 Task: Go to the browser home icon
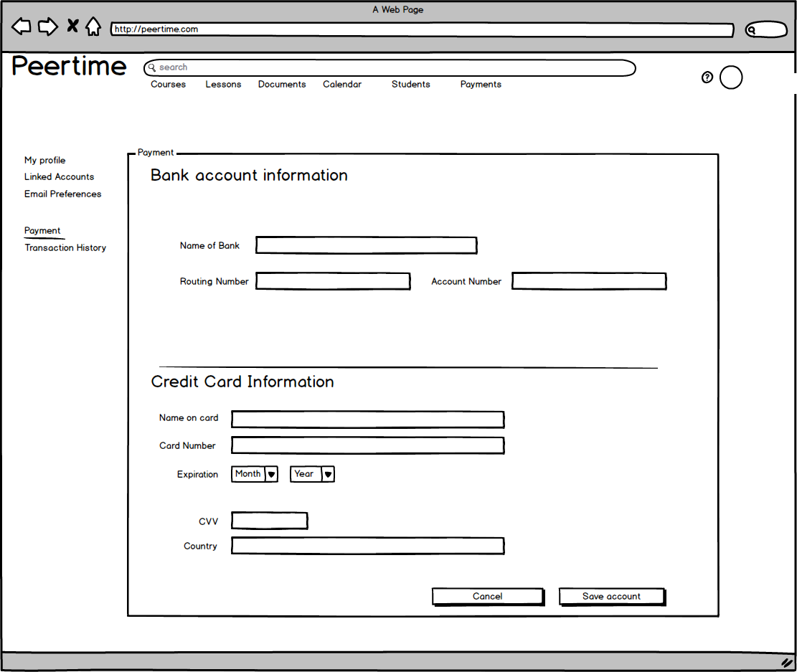pos(93,27)
